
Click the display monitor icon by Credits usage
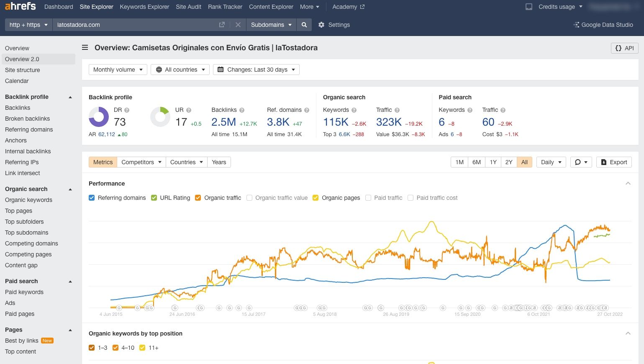[529, 7]
